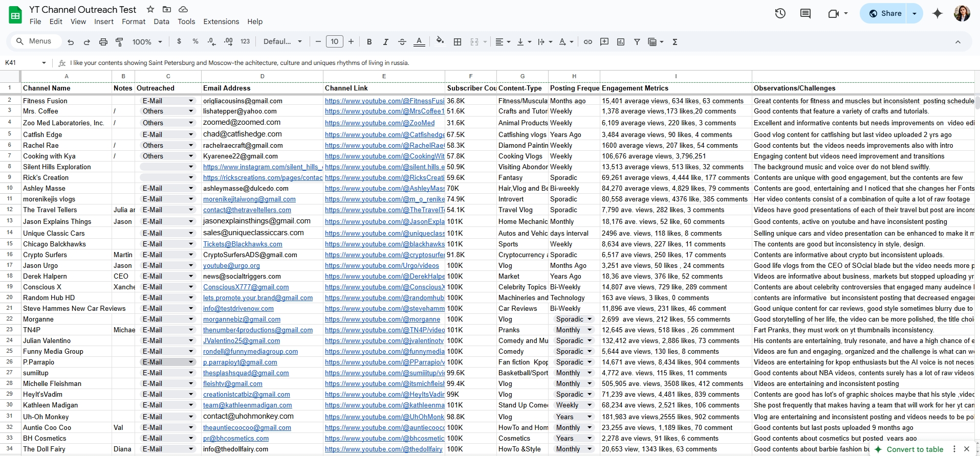Star the document
The width and height of the screenshot is (980, 456).
[x=150, y=9]
